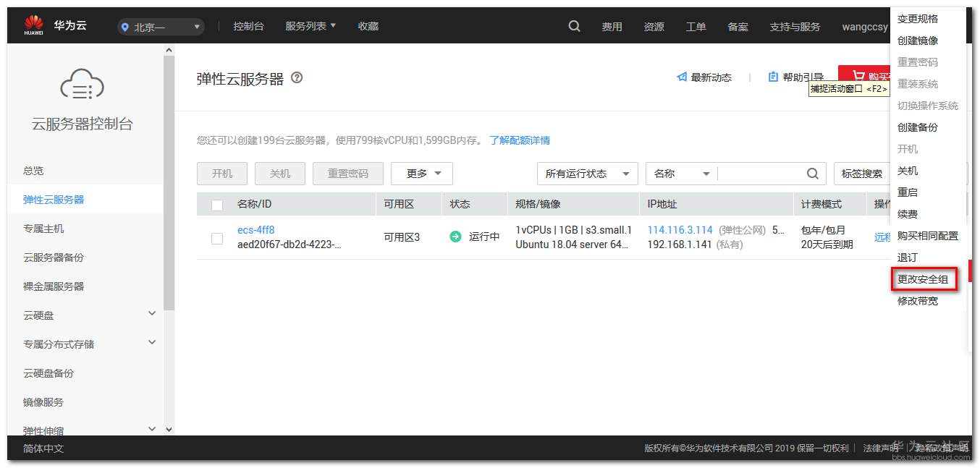The height and width of the screenshot is (468, 980).
Task: Open the 名称 search type dropdown
Action: (x=681, y=174)
